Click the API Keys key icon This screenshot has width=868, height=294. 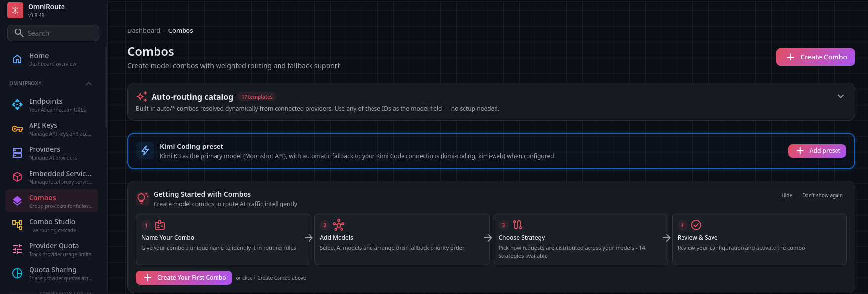click(x=17, y=129)
